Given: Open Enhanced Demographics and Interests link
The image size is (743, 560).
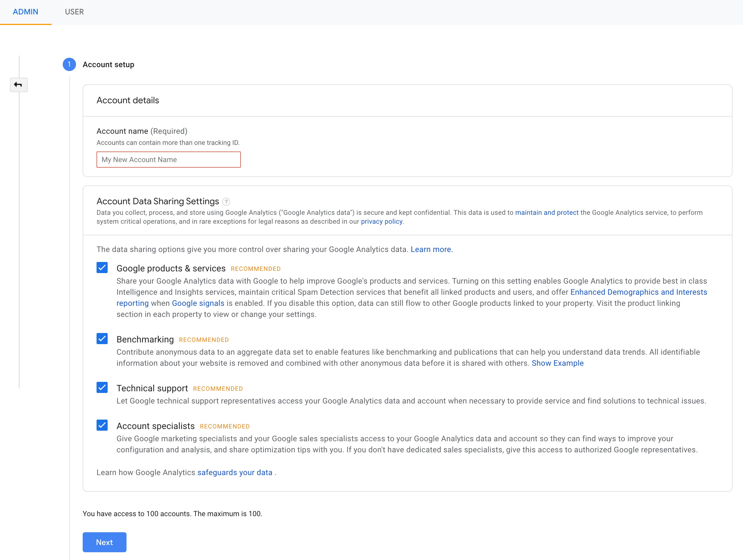Looking at the screenshot, I should 638,292.
